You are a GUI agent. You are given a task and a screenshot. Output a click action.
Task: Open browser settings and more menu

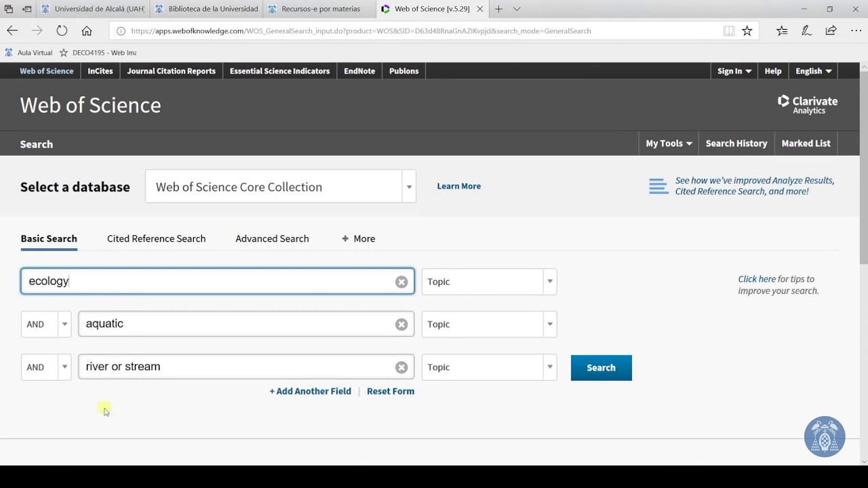coord(856,30)
